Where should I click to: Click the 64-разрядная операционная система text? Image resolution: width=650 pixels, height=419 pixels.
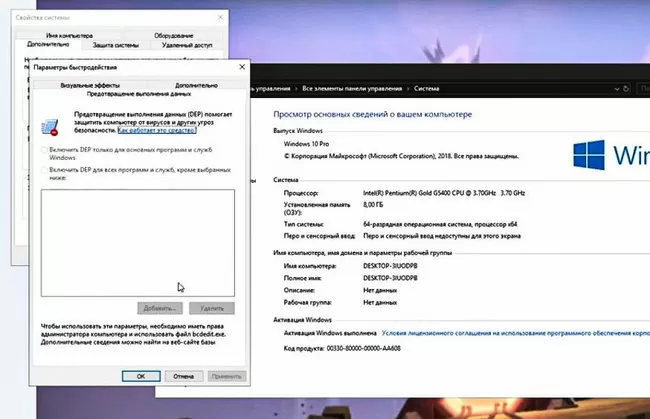point(440,224)
